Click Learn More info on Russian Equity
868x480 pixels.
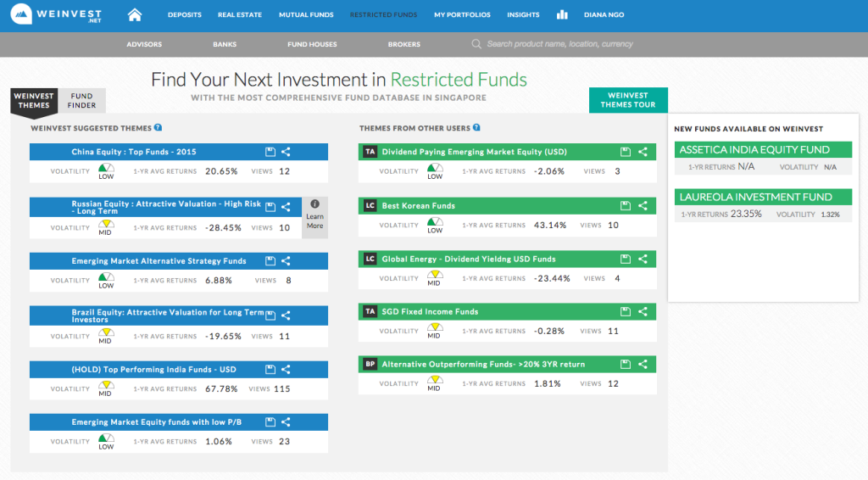[315, 218]
